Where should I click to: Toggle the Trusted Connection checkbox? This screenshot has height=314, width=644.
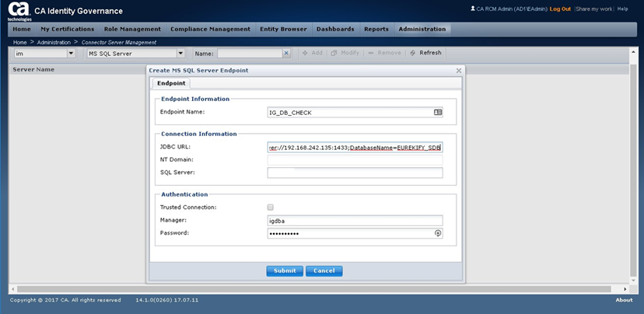[270, 208]
